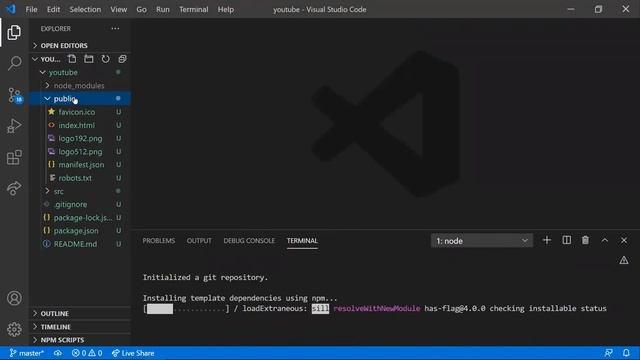Maximize panel size with chevron up
This screenshot has height=360, width=640.
pyautogui.click(x=604, y=240)
